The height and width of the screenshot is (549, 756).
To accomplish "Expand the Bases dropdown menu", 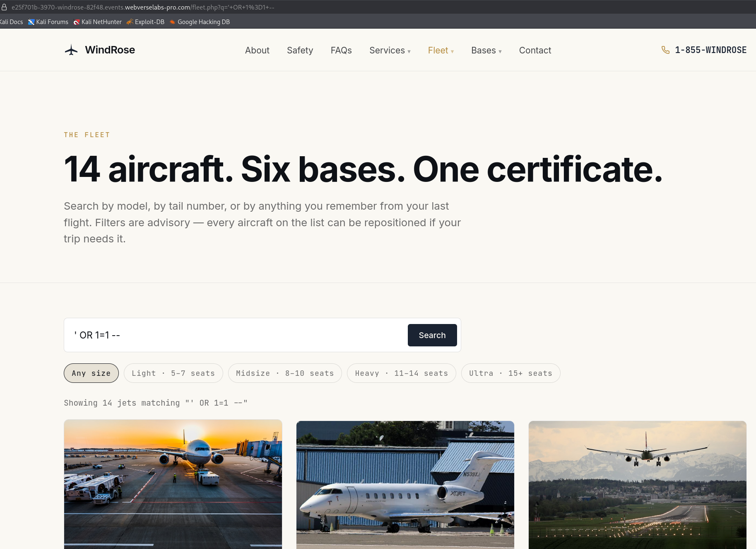I will [x=486, y=51].
